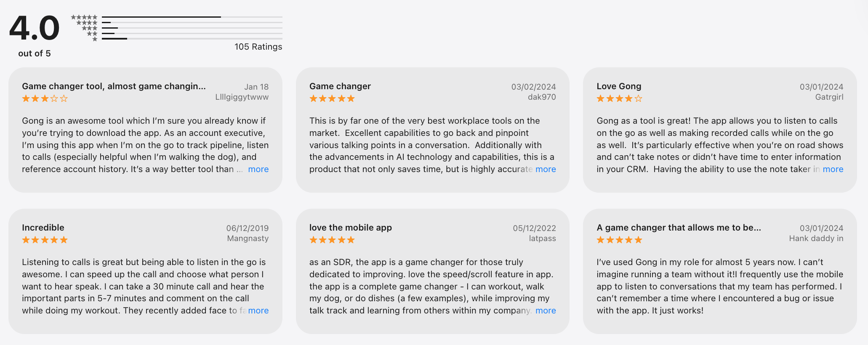868x345 pixels.
Task: Click the five-star row icon in ratings histogram
Action: click(84, 17)
